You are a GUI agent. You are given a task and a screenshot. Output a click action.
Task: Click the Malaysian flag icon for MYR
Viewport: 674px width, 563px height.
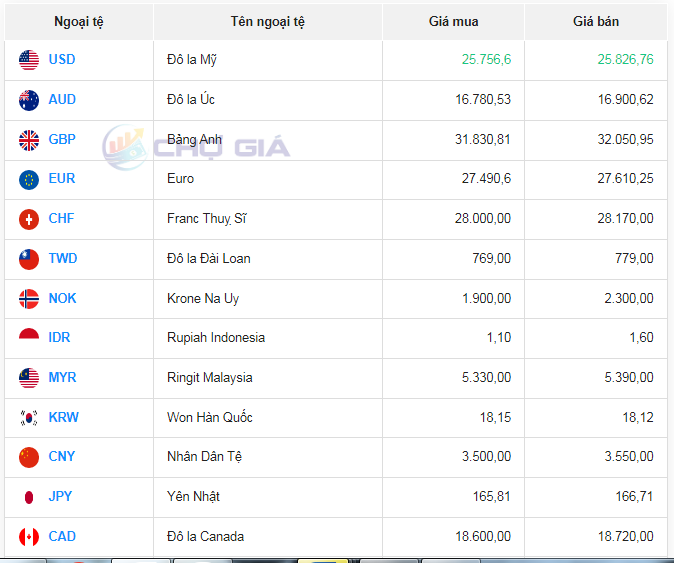[29, 378]
